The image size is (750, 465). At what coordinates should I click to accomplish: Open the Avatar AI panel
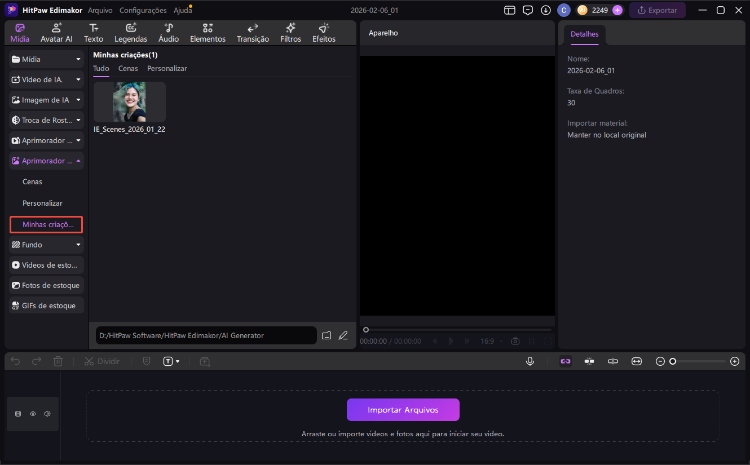click(x=56, y=33)
